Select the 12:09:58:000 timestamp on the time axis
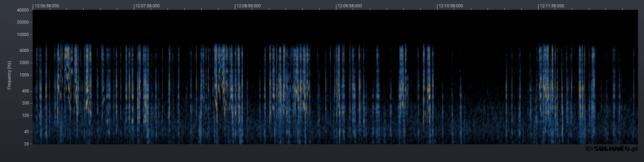The height and width of the screenshot is (162, 644). tap(350, 6)
